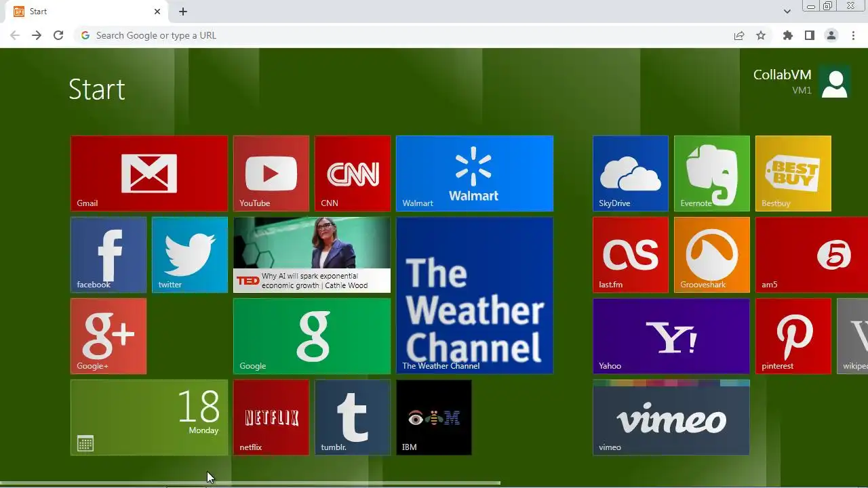868x488 pixels.
Task: Open the Gmail tile
Action: pyautogui.click(x=149, y=174)
